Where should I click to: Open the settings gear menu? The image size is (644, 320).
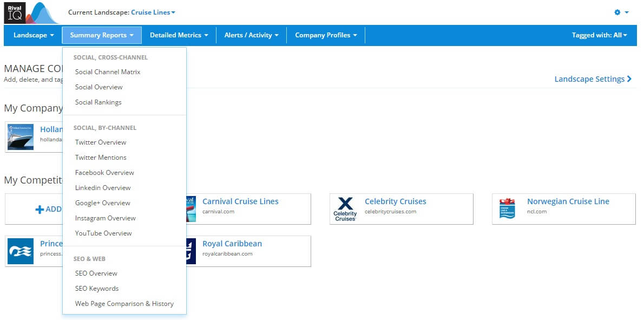(x=621, y=12)
